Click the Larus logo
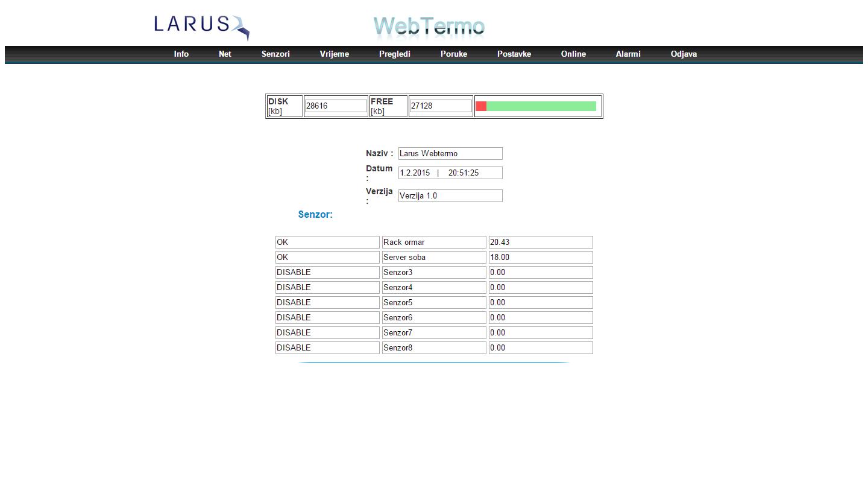 pyautogui.click(x=201, y=27)
